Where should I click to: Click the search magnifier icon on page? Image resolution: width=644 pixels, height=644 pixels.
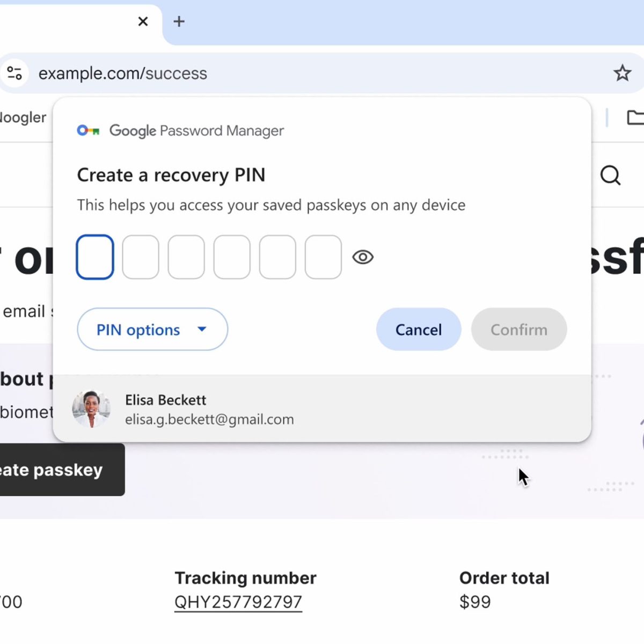click(x=610, y=175)
